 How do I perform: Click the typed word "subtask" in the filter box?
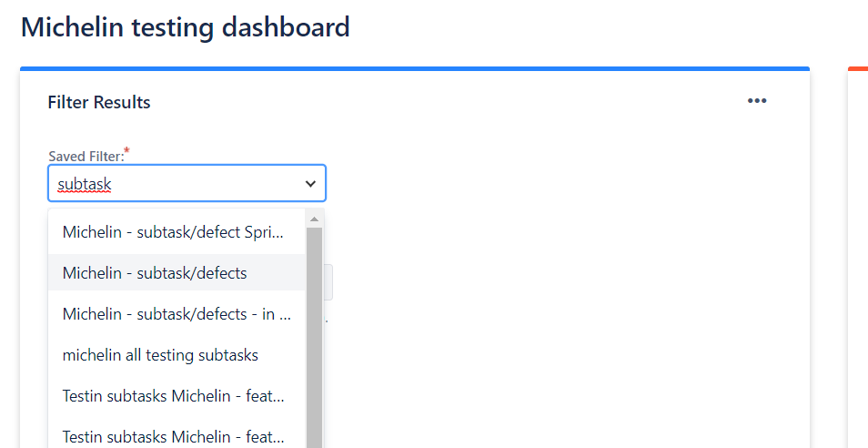pyautogui.click(x=85, y=184)
